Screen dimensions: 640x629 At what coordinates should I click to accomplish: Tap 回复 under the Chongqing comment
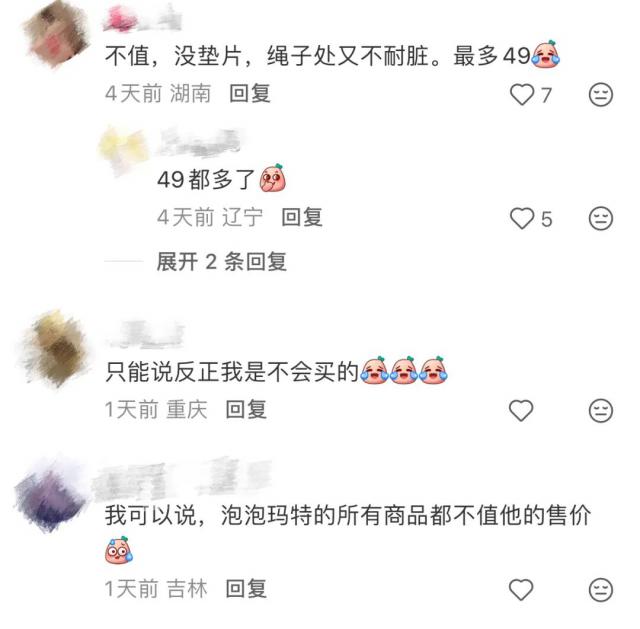pyautogui.click(x=246, y=409)
